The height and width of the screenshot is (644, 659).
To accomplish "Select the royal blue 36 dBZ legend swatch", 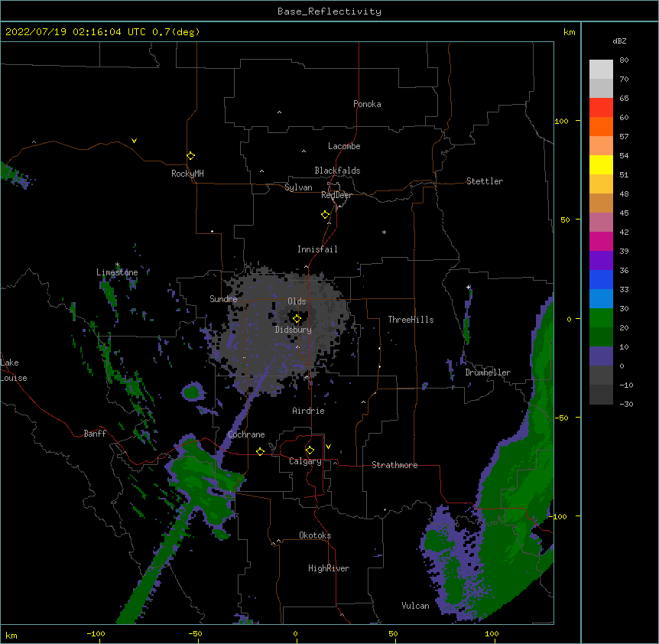I will pos(601,279).
